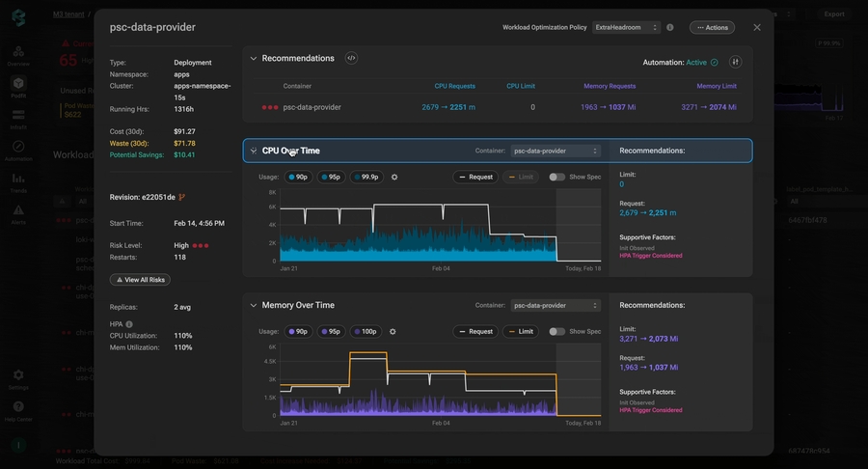Toggle Show Spec in CPU Over Time
Image resolution: width=868 pixels, height=469 pixels.
tap(557, 178)
